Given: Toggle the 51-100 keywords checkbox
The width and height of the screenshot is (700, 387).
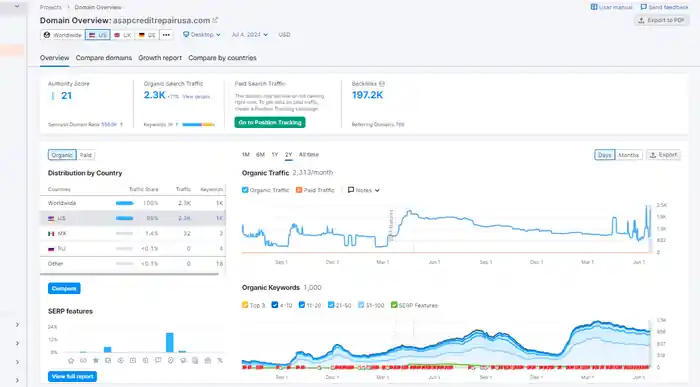Looking at the screenshot, I should tap(361, 305).
